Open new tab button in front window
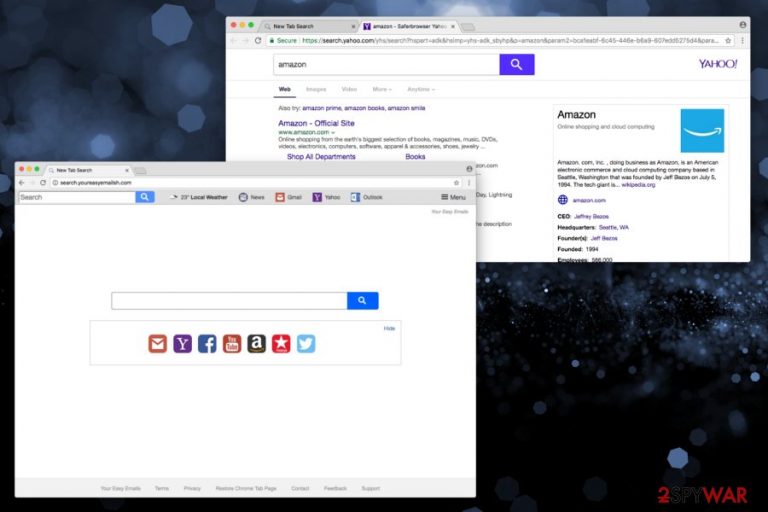 pyautogui.click(x=141, y=171)
